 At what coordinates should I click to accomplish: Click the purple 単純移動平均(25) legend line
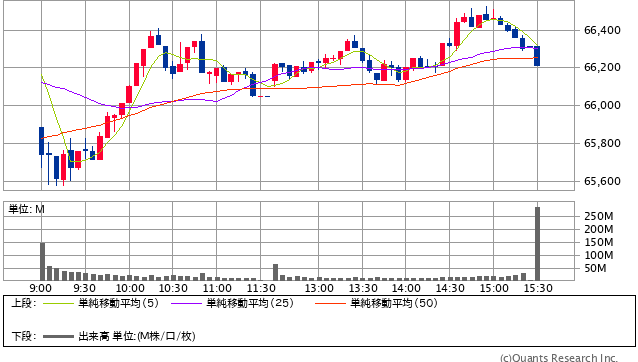[x=186, y=303]
